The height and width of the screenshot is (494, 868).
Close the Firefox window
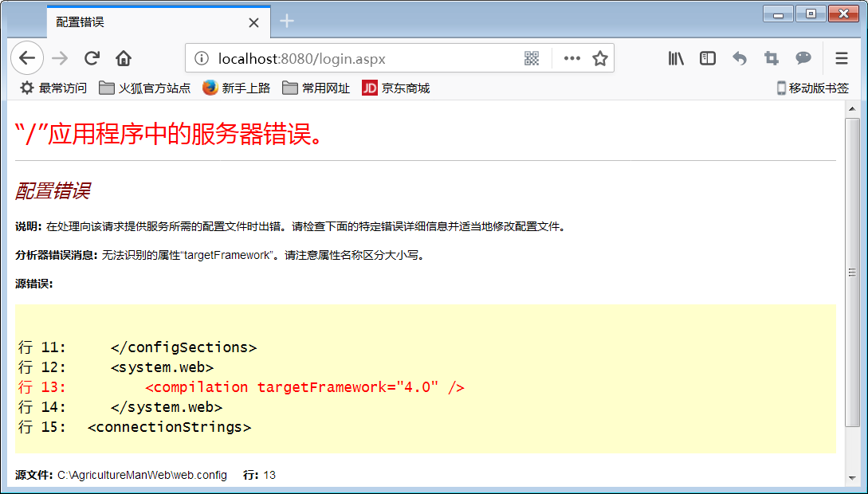843,14
